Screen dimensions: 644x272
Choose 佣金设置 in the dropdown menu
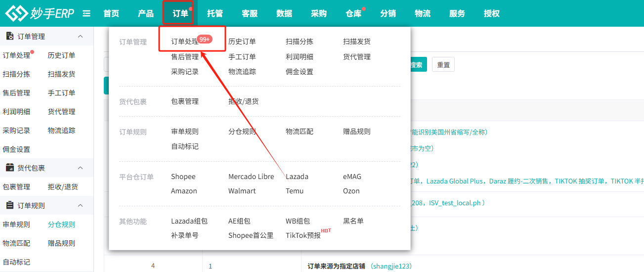pos(300,72)
